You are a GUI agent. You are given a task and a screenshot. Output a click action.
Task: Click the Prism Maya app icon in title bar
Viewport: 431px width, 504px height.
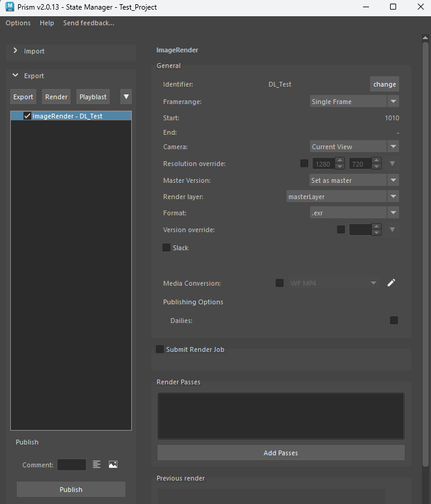pos(10,7)
